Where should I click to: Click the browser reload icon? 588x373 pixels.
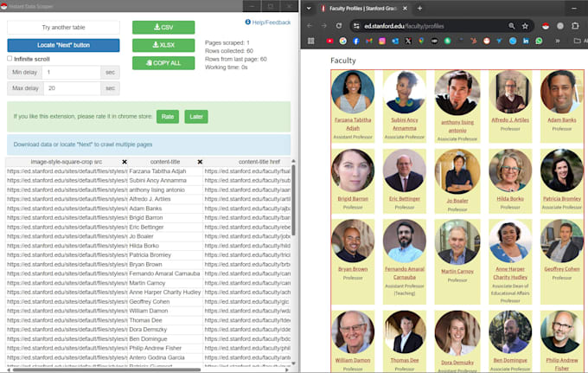pyautogui.click(x=339, y=26)
